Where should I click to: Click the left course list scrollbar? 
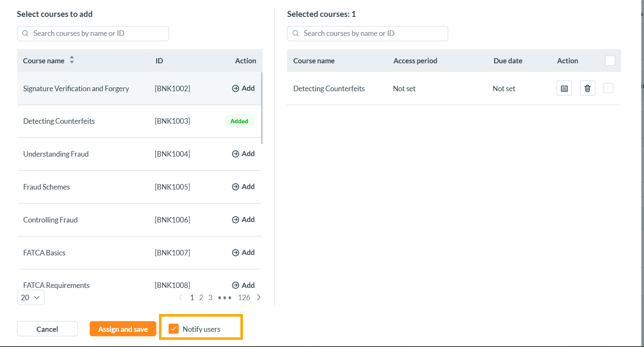(262, 108)
